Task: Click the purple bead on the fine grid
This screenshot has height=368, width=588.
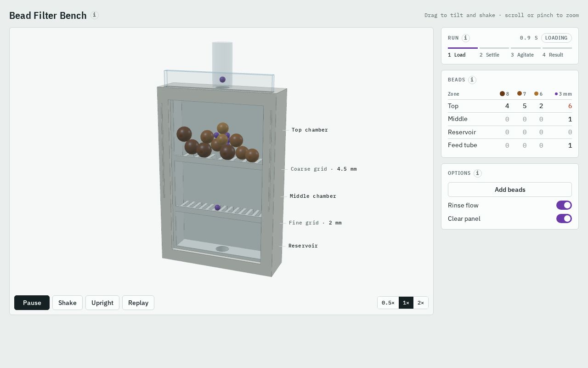Action: click(218, 208)
